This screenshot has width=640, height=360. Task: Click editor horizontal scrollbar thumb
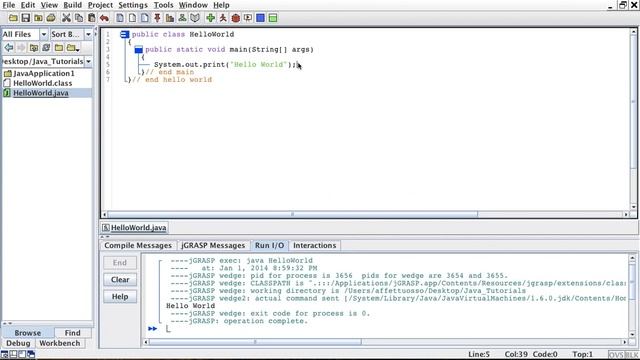(x=292, y=214)
